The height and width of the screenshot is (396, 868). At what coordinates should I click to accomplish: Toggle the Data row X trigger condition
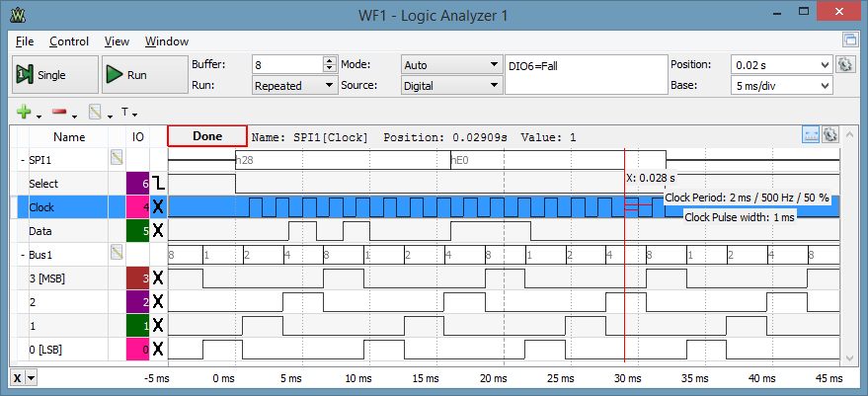(158, 230)
